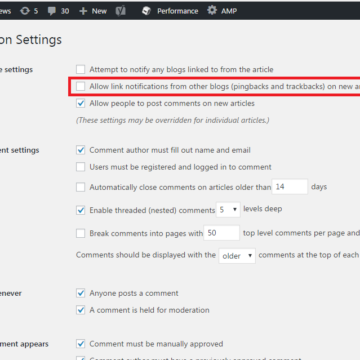Screen dimensions: 360x360
Task: Check Break comments into pages option
Action: [x=80, y=233]
